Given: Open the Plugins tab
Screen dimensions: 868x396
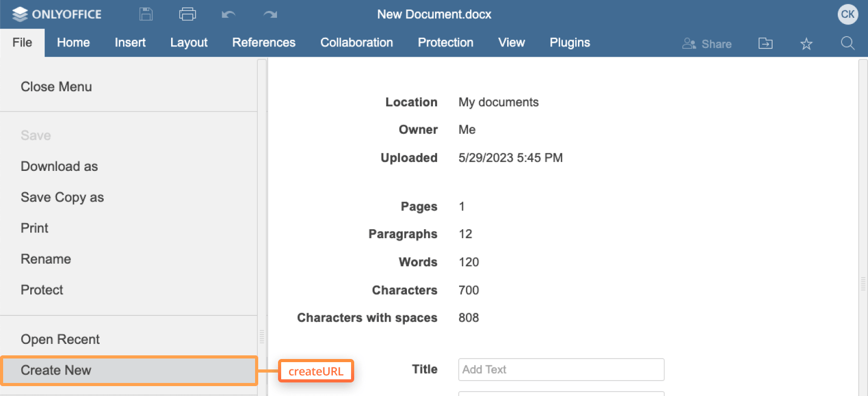Looking at the screenshot, I should coord(570,43).
